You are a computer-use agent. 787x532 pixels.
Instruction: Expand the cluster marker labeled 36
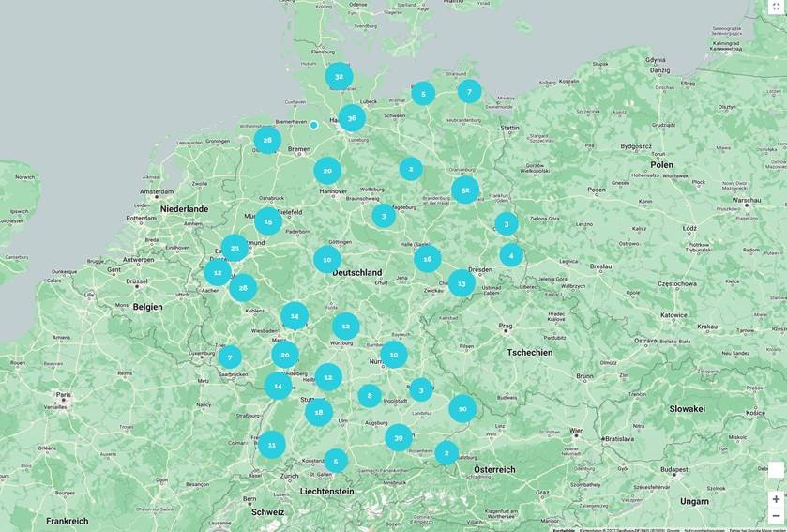point(352,118)
